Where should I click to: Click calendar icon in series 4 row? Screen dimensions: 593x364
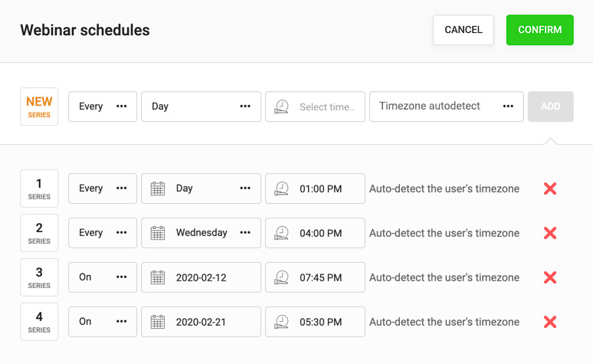coord(158,322)
